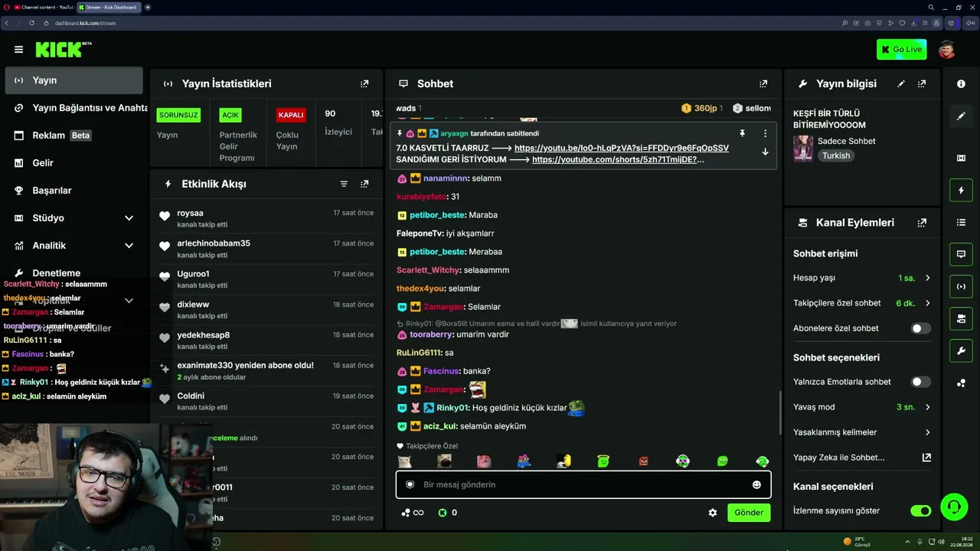
Task: Toggle İzlenme sayısını göster switch
Action: point(920,510)
